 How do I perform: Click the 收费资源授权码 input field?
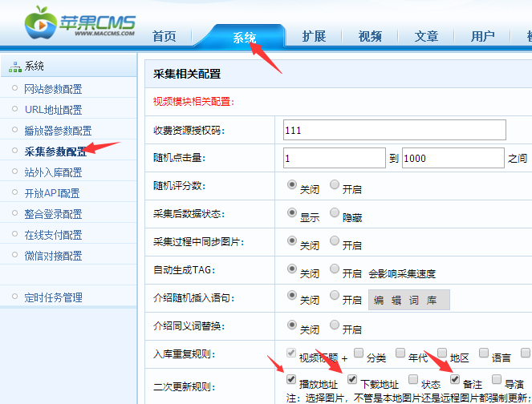[x=395, y=130]
